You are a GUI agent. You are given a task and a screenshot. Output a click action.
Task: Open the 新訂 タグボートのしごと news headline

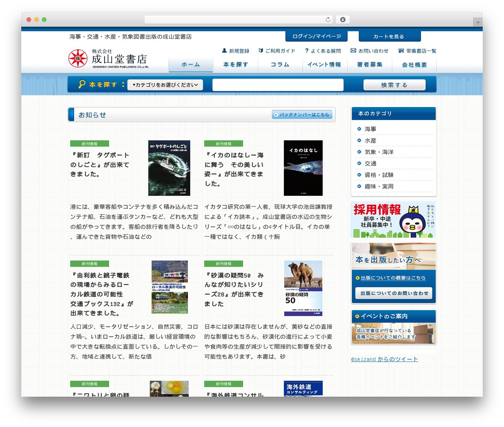coord(100,165)
